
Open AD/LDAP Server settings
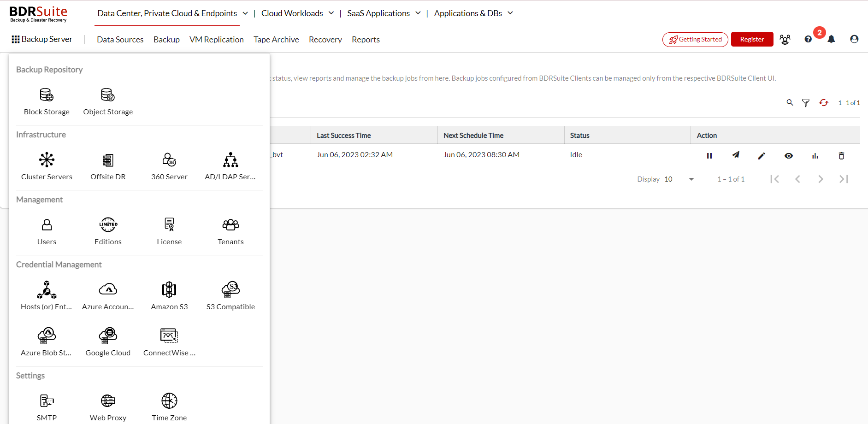(x=230, y=167)
